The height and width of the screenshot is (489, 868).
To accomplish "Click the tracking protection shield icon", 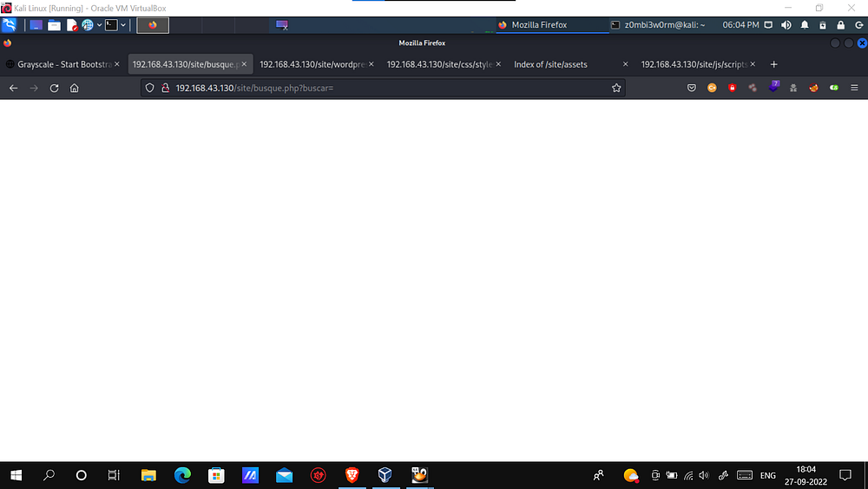I will pos(149,88).
